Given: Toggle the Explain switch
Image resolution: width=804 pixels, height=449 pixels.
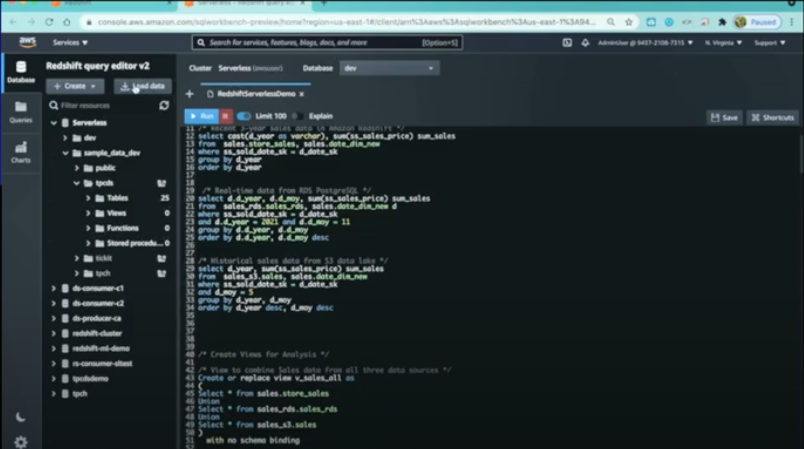Looking at the screenshot, I should (x=297, y=116).
